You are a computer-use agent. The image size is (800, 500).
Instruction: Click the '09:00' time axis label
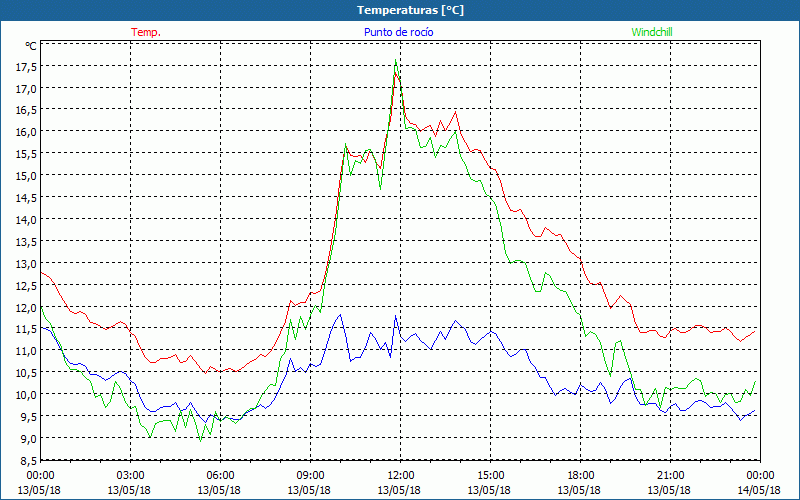pos(310,475)
